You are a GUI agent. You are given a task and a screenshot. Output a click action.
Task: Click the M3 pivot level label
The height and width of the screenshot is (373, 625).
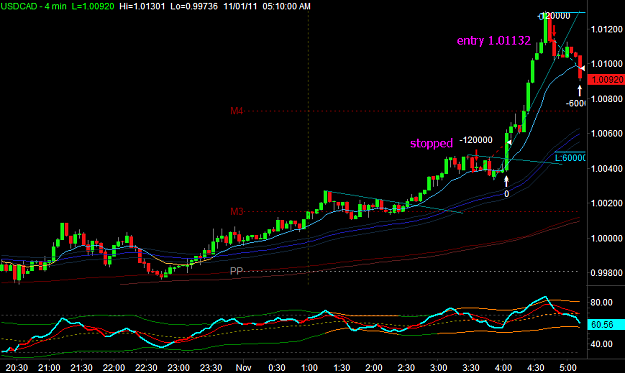pyautogui.click(x=236, y=212)
